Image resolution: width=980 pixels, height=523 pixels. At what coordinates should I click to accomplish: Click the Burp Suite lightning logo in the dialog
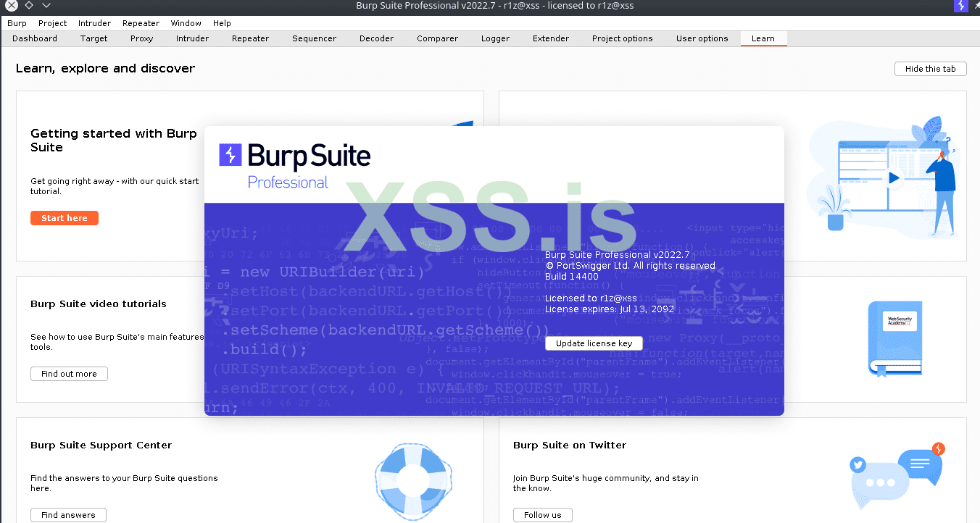coord(230,155)
